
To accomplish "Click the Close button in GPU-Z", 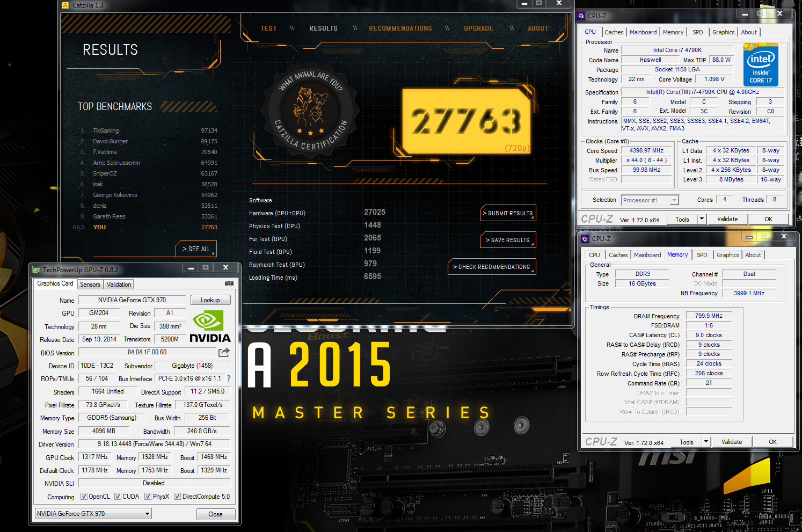I will click(x=215, y=514).
